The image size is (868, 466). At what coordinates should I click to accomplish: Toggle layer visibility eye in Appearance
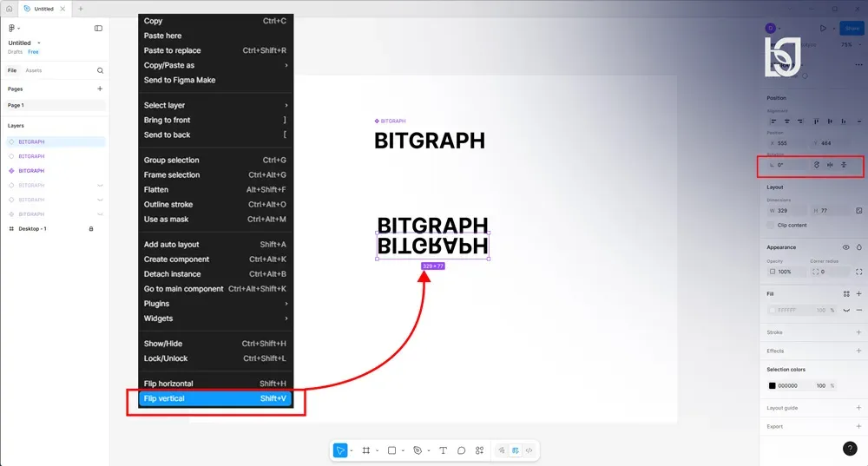(x=845, y=247)
